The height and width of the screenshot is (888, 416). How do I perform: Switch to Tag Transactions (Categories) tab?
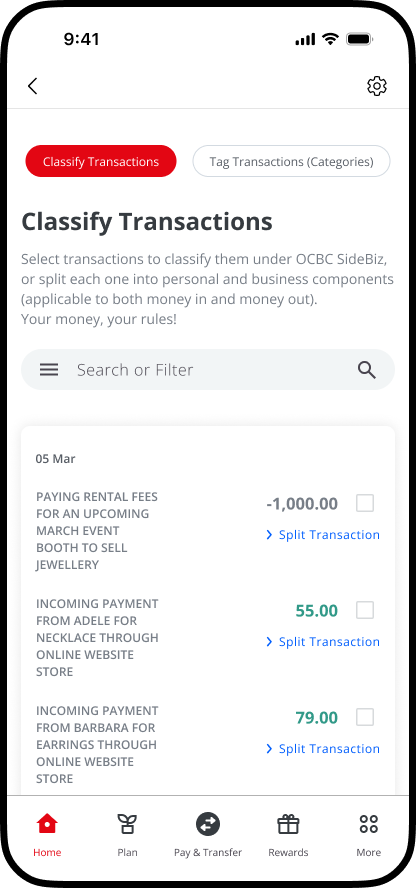point(291,161)
